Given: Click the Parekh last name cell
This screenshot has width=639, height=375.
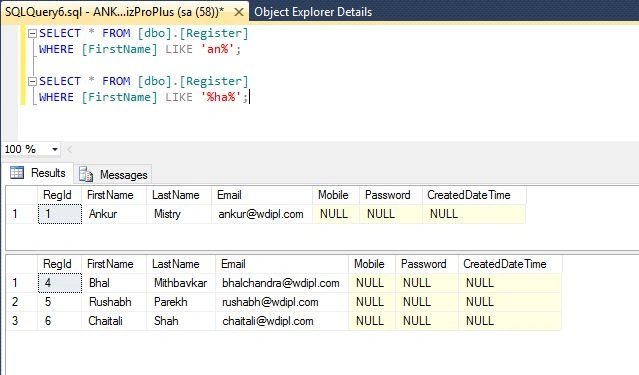Looking at the screenshot, I should click(181, 302).
